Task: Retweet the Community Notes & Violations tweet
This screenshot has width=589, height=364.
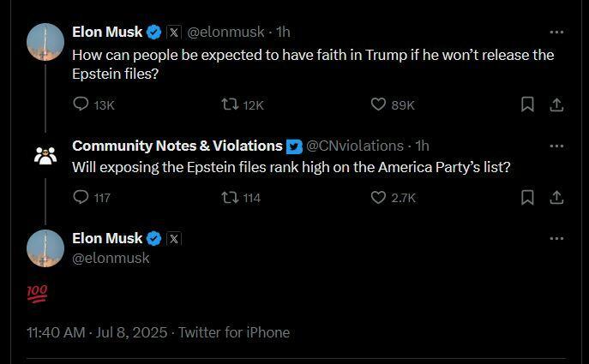Action: pyautogui.click(x=230, y=197)
